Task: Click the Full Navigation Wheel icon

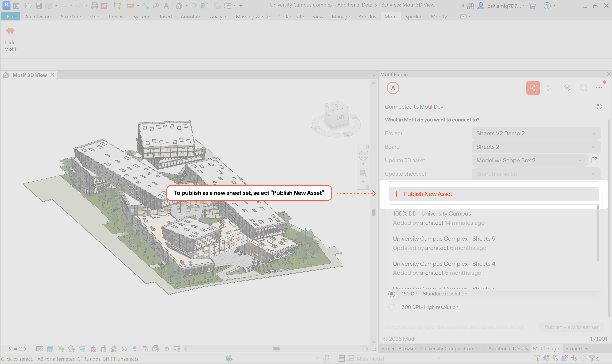Action: point(363,155)
